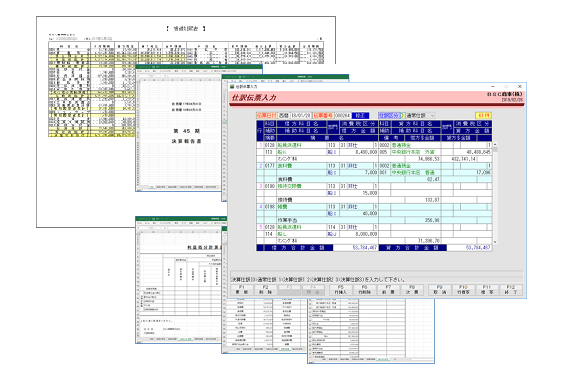Select account code 0177 in row 2
The image size is (570, 380).
point(270,165)
